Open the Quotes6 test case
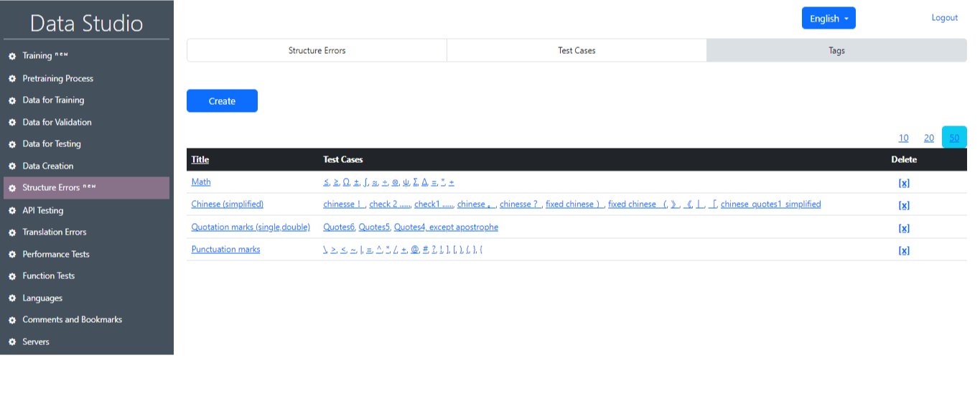This screenshot has height=401, width=980. (339, 227)
